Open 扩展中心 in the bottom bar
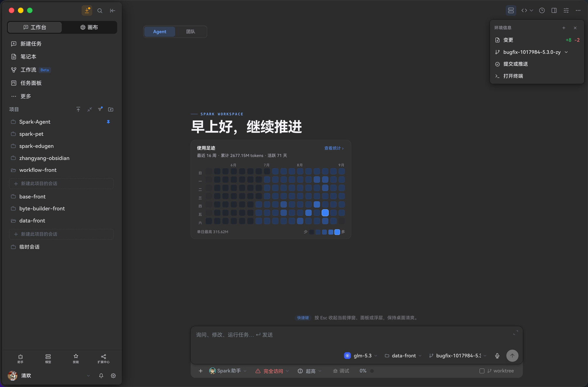 pyautogui.click(x=103, y=359)
